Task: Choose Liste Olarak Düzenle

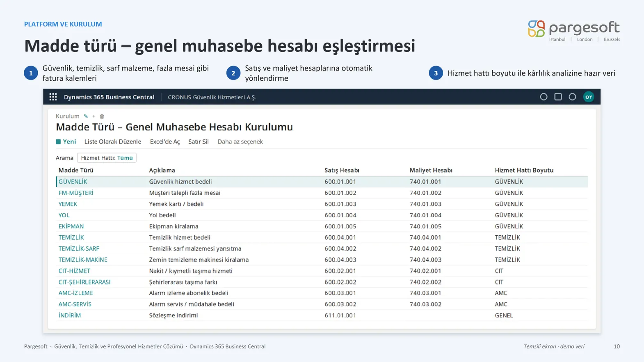Action: pos(113,142)
